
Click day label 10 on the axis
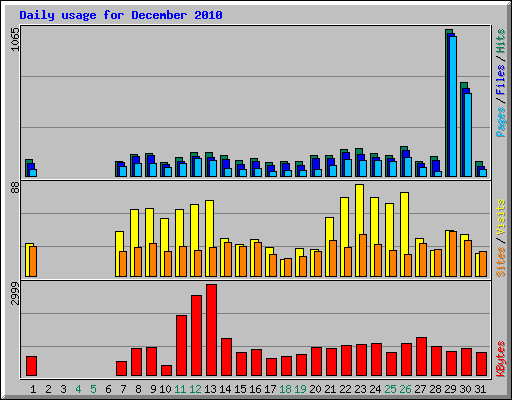click(165, 389)
